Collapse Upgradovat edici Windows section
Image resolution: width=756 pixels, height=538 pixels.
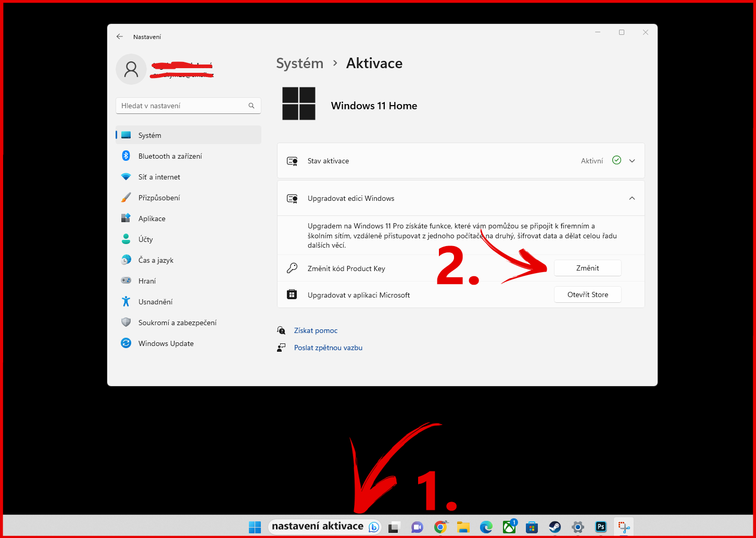coord(632,198)
